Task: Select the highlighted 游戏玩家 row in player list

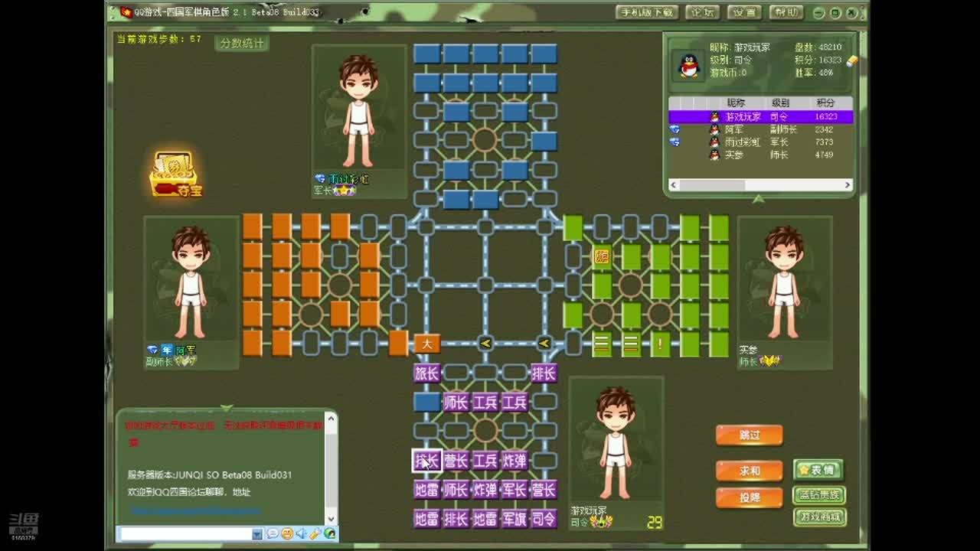Action: point(760,117)
